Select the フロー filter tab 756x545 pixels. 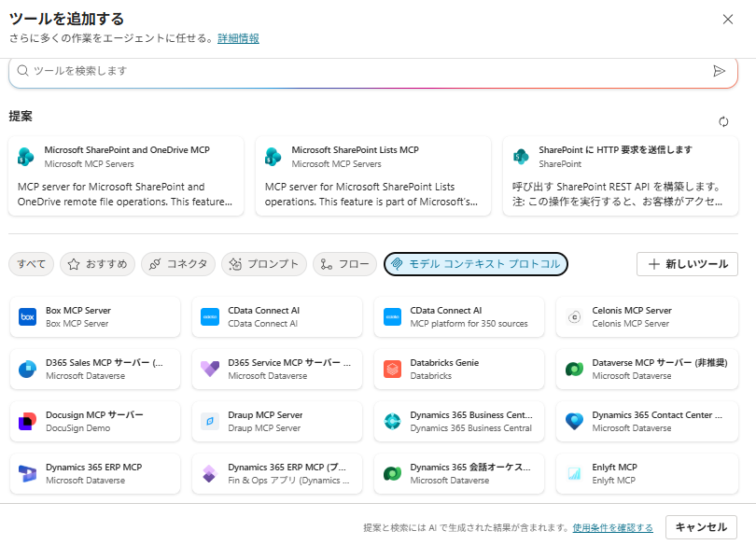tap(344, 264)
